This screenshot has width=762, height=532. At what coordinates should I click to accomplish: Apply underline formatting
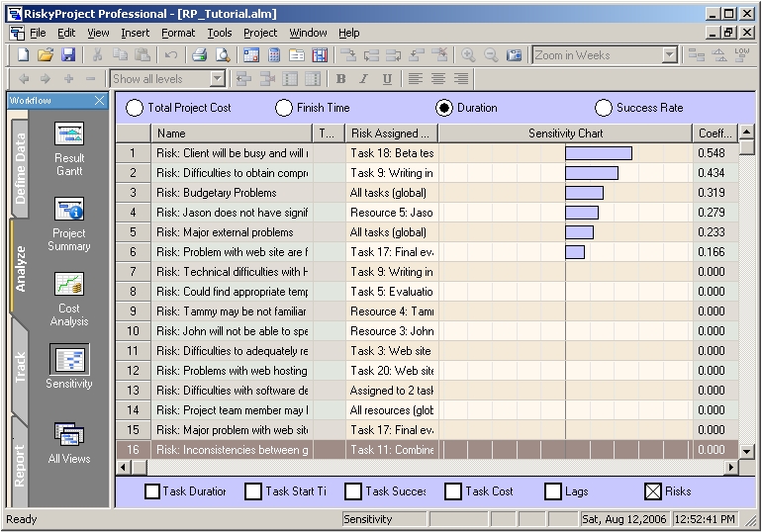click(387, 79)
